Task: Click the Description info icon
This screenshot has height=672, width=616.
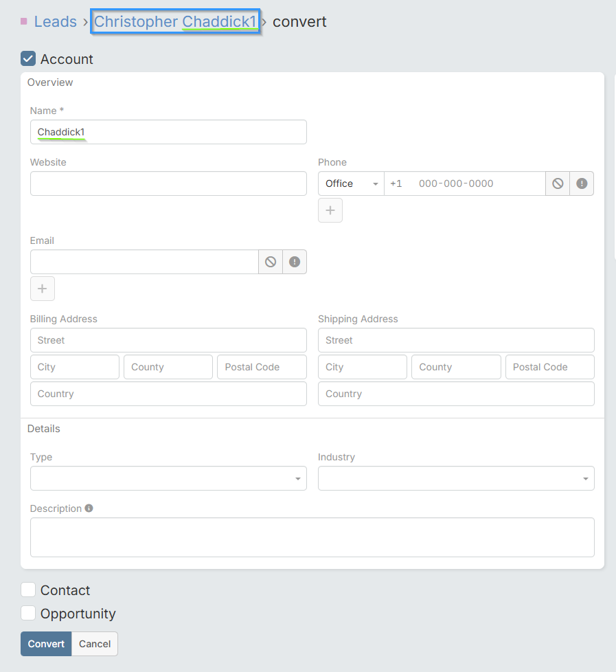Action: pyautogui.click(x=89, y=508)
